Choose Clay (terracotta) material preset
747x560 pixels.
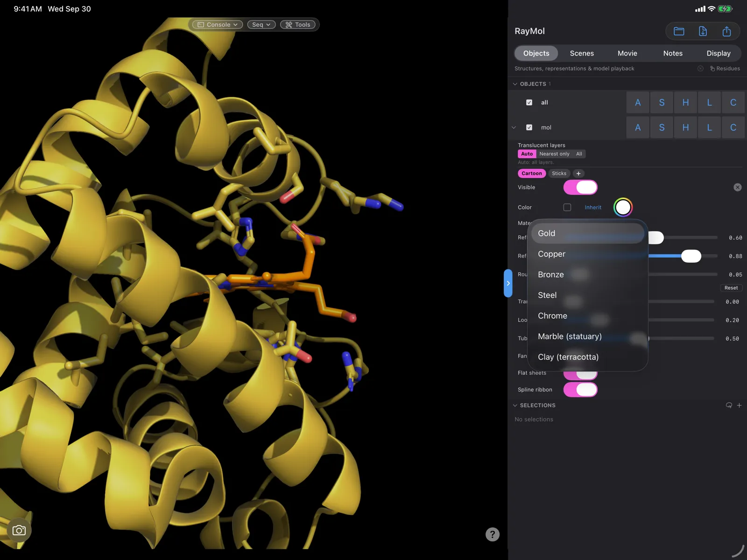coord(588,357)
